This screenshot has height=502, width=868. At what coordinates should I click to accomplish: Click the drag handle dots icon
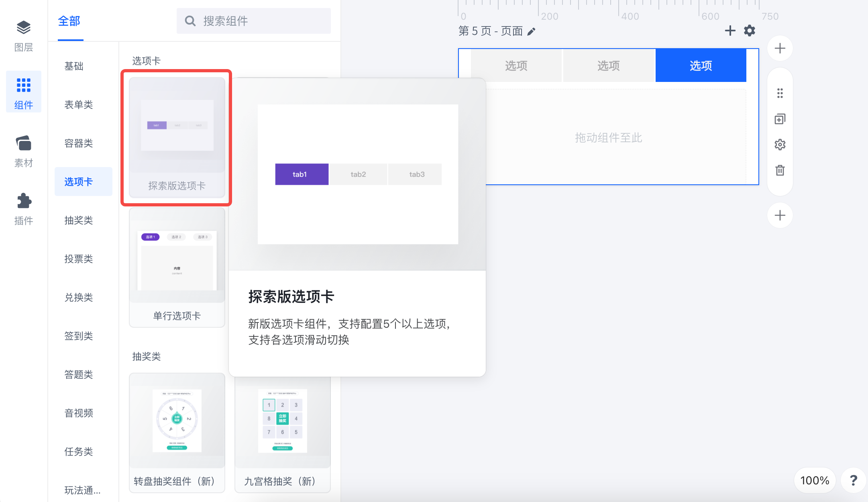(780, 93)
